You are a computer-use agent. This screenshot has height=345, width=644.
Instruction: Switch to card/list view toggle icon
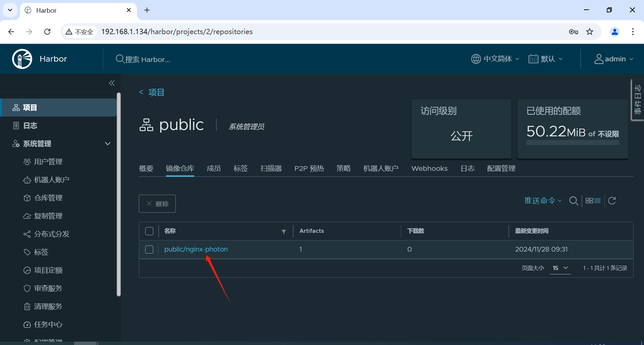(593, 201)
